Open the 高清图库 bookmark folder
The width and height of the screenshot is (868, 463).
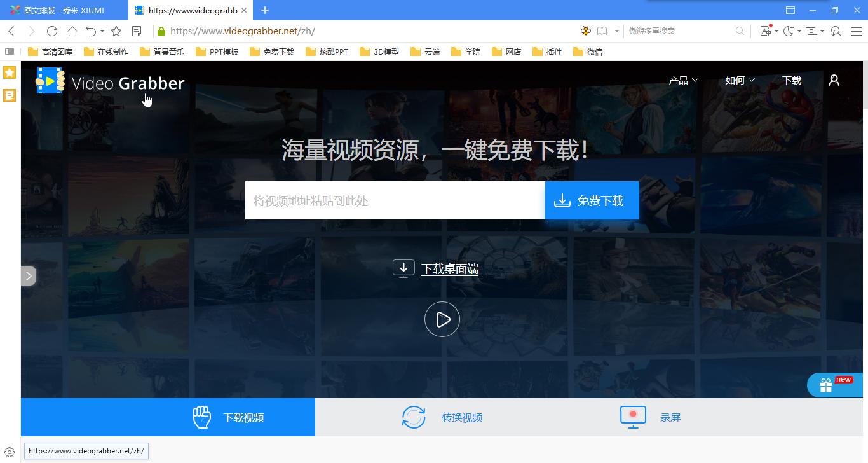pyautogui.click(x=50, y=52)
